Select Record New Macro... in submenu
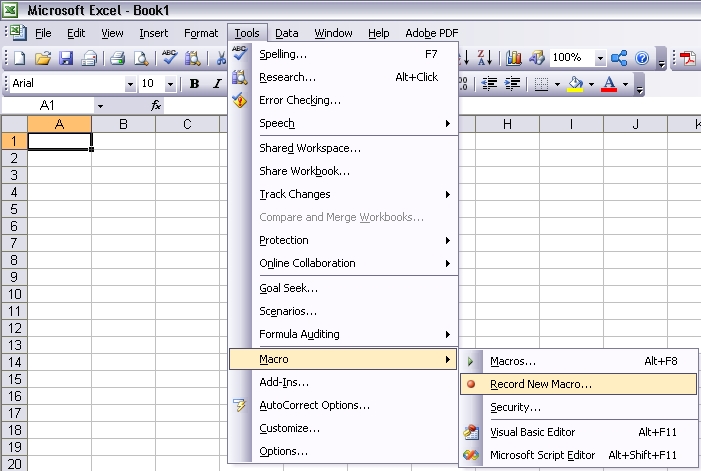Image resolution: width=701 pixels, height=471 pixels. pyautogui.click(x=579, y=384)
